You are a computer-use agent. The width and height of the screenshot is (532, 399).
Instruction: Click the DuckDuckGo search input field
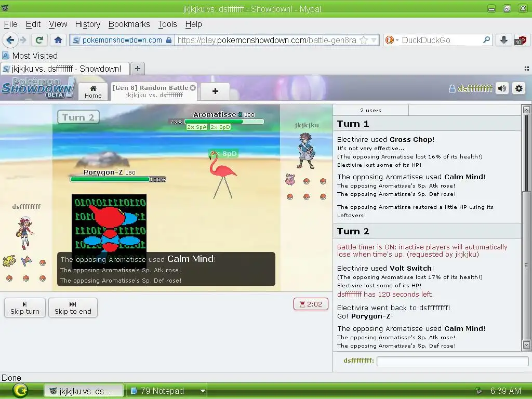[441, 40]
